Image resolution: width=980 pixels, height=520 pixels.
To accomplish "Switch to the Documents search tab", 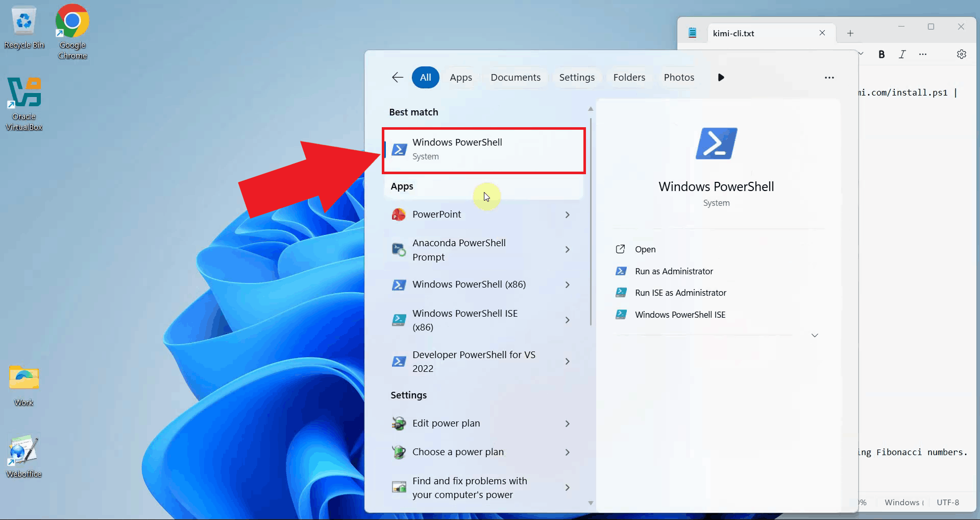I will click(x=515, y=77).
